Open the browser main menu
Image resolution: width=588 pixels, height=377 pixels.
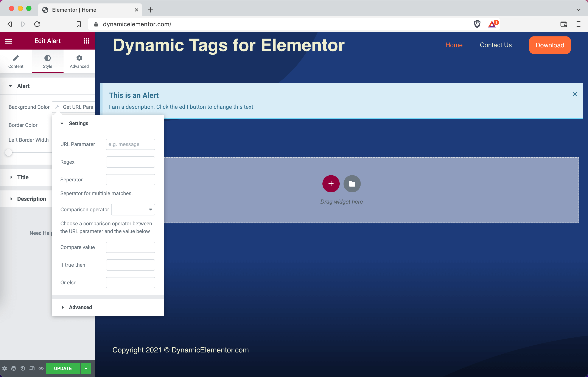(579, 24)
